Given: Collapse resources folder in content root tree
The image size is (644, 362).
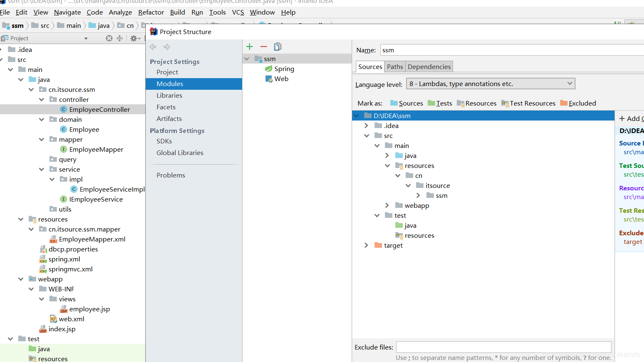Looking at the screenshot, I should (387, 165).
